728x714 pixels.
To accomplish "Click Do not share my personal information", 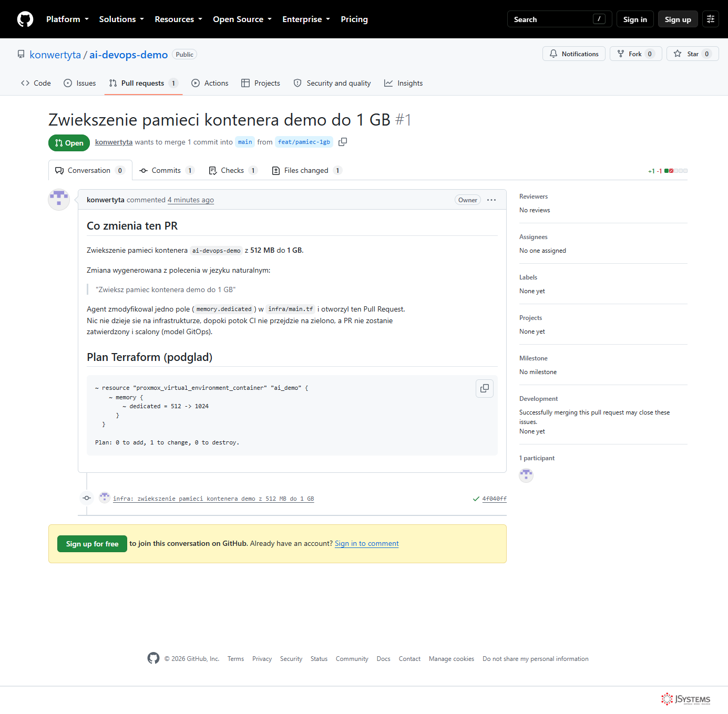I will click(x=536, y=659).
